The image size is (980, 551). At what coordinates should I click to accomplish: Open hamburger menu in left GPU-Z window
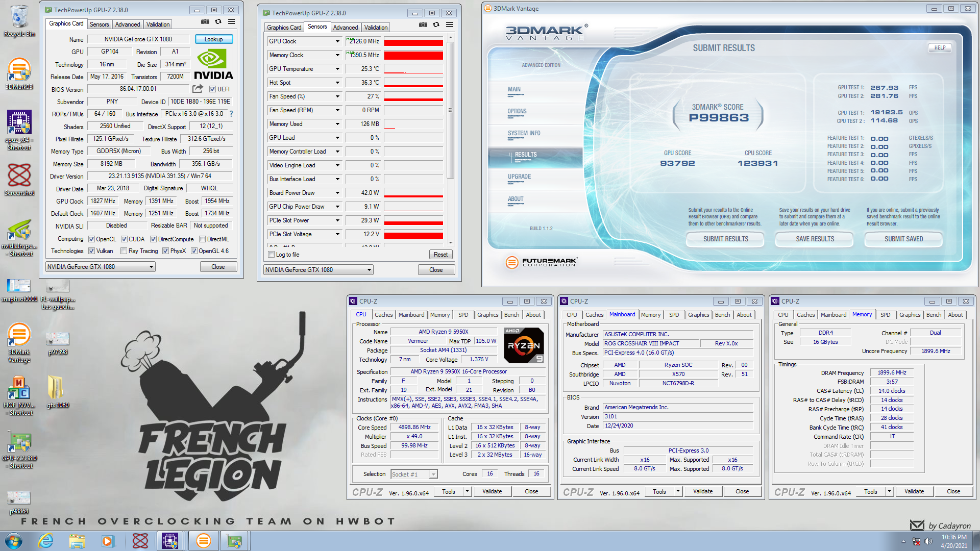click(231, 21)
